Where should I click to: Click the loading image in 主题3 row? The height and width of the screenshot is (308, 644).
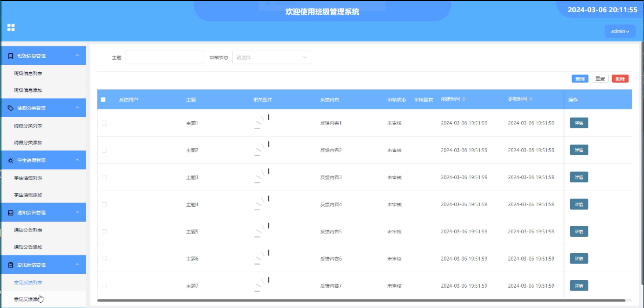coord(262,177)
